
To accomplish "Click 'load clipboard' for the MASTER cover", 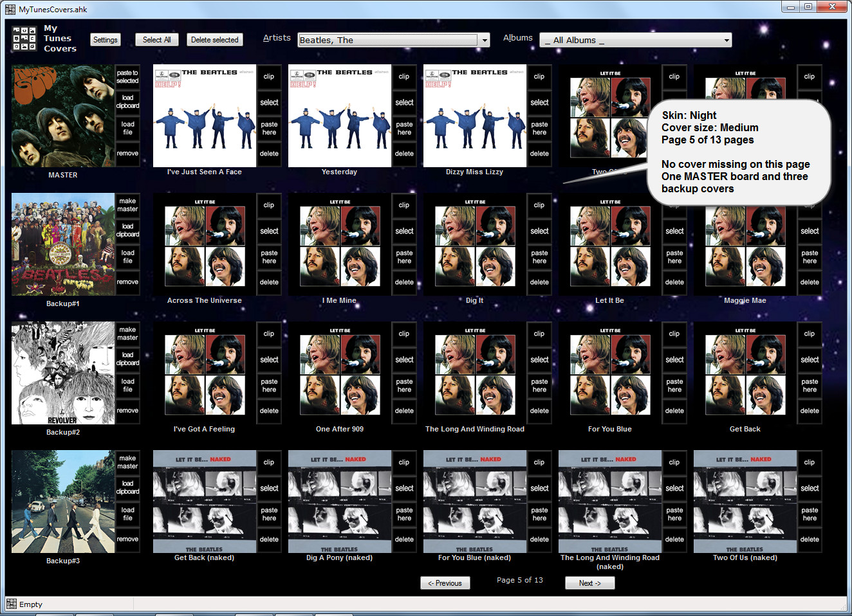I will click(127, 102).
